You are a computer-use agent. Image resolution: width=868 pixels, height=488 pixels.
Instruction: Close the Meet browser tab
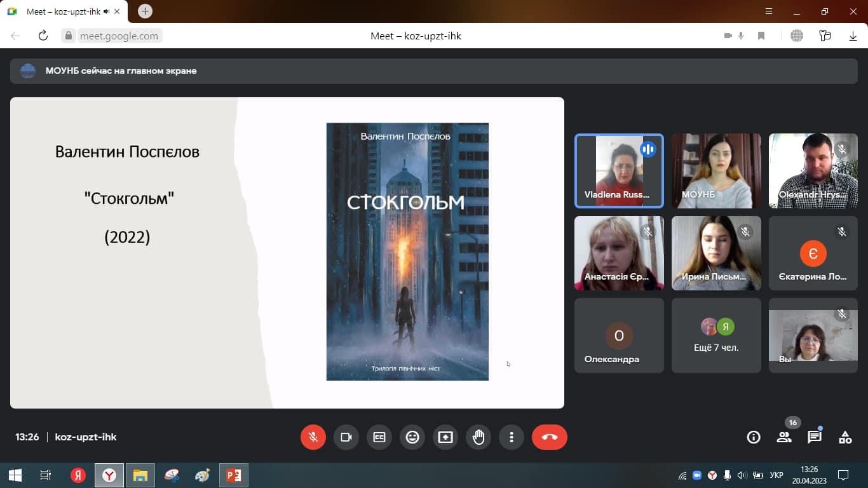click(117, 11)
